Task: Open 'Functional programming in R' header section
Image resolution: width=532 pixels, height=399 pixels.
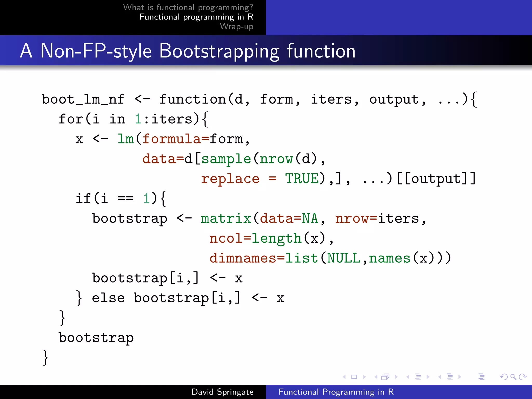Action: pyautogui.click(x=196, y=17)
